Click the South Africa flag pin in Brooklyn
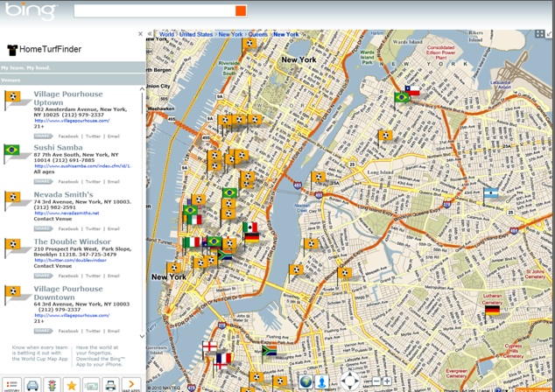 269,351
